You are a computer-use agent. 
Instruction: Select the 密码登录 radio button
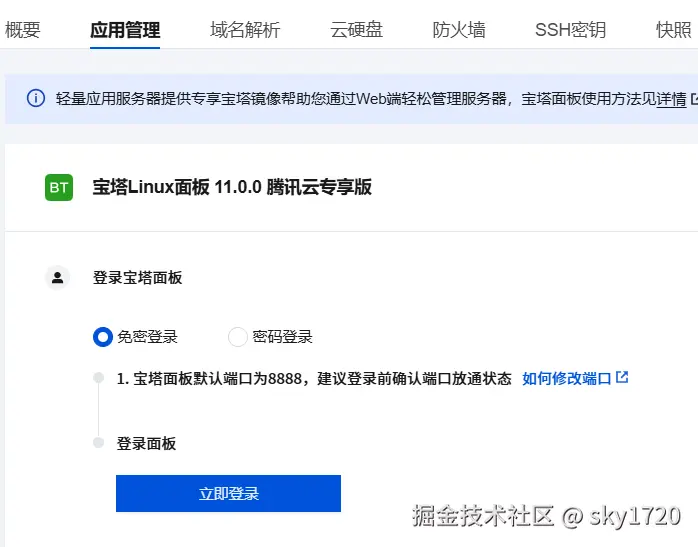point(238,337)
